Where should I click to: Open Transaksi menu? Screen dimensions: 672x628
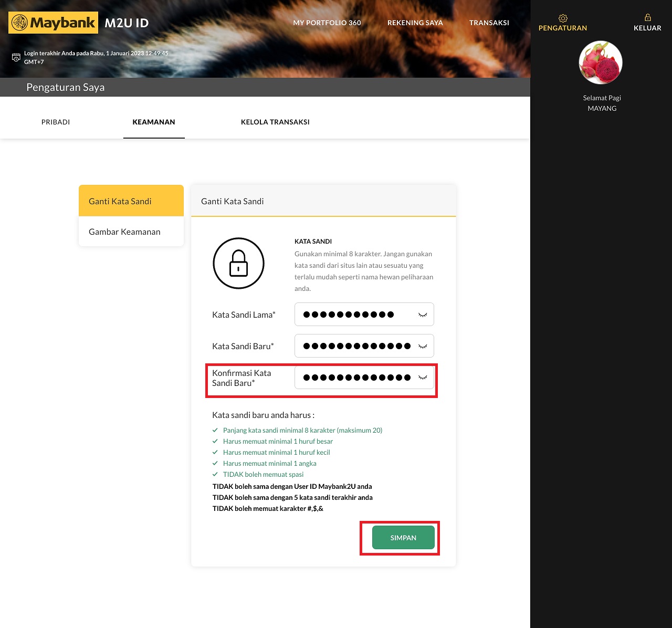[x=489, y=23]
